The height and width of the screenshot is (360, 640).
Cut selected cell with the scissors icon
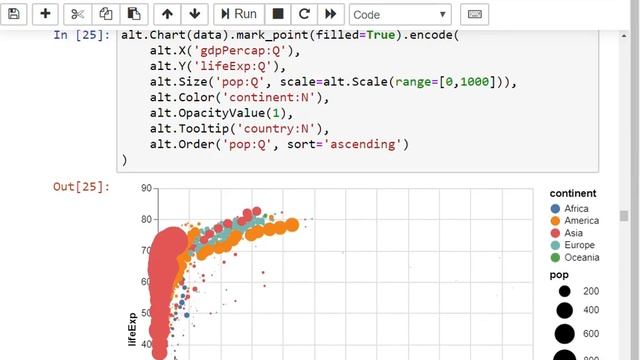[x=78, y=14]
